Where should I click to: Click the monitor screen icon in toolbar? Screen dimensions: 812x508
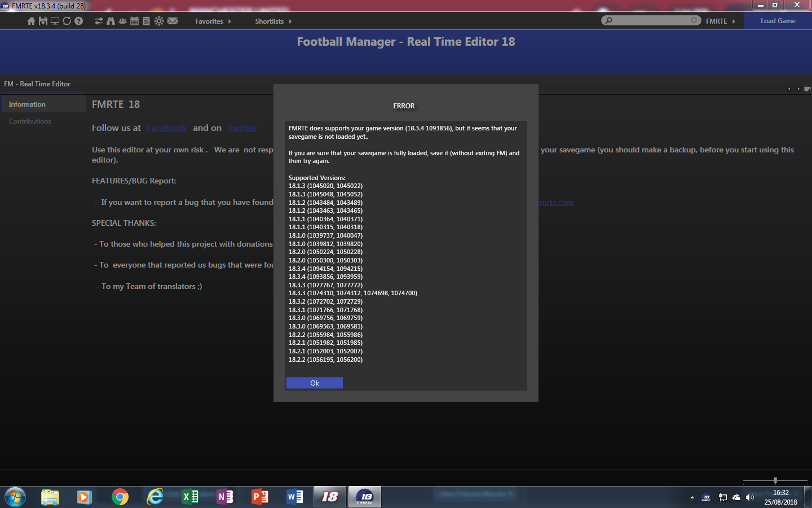55,21
